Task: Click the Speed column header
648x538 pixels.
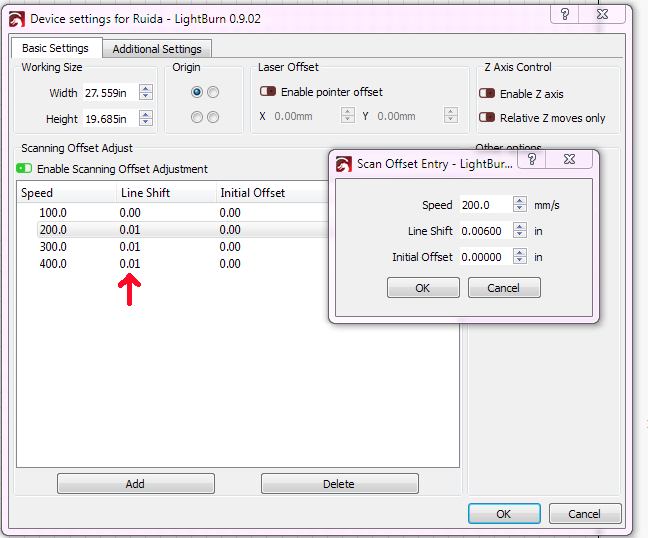Action: click(67, 193)
